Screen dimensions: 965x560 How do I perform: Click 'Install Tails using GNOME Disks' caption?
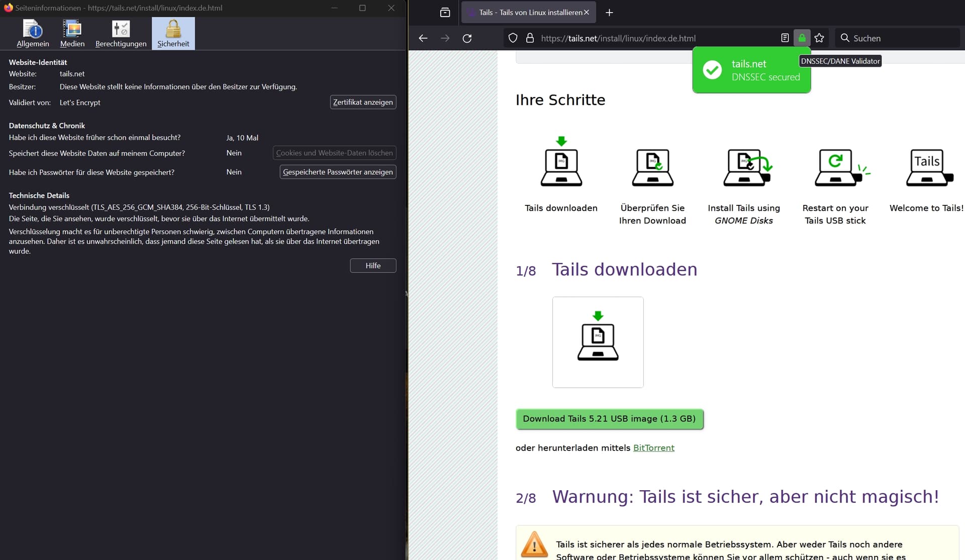(744, 214)
